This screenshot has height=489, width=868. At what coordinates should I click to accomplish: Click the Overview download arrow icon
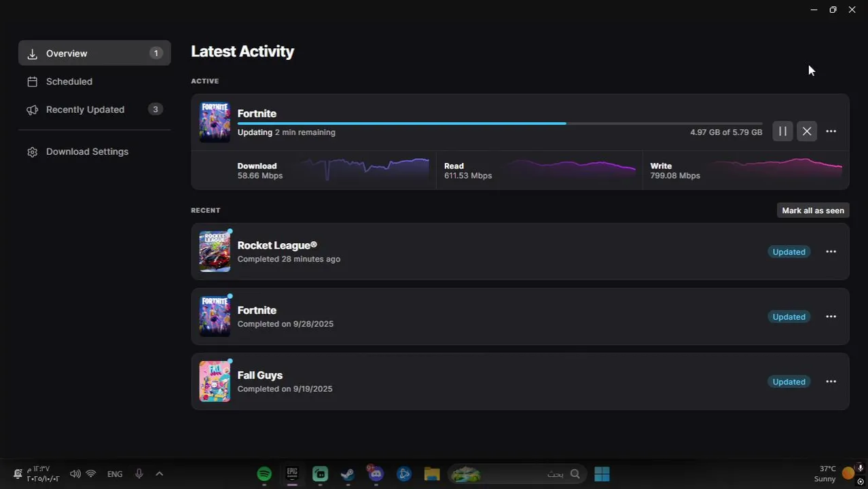click(32, 54)
